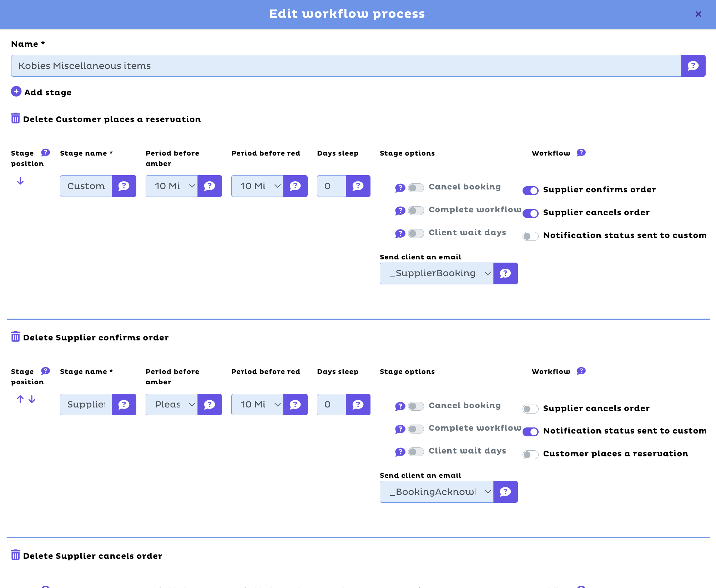Open the help tooltip next to the Name field
This screenshot has width=716, height=588.
(x=693, y=66)
